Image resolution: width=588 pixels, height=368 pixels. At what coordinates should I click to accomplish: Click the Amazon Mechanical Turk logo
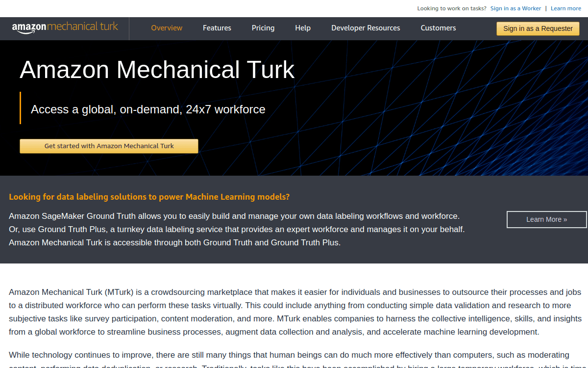[x=64, y=28]
